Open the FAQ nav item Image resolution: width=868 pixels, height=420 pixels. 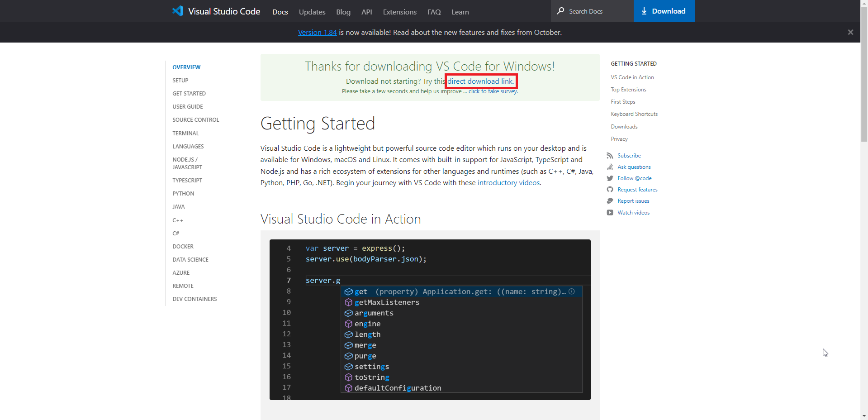434,12
